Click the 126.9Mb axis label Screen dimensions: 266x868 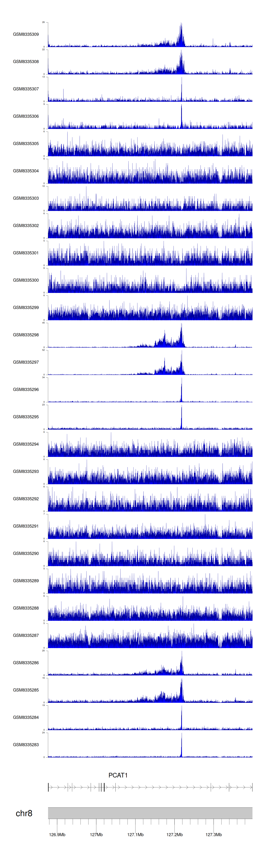57,835
